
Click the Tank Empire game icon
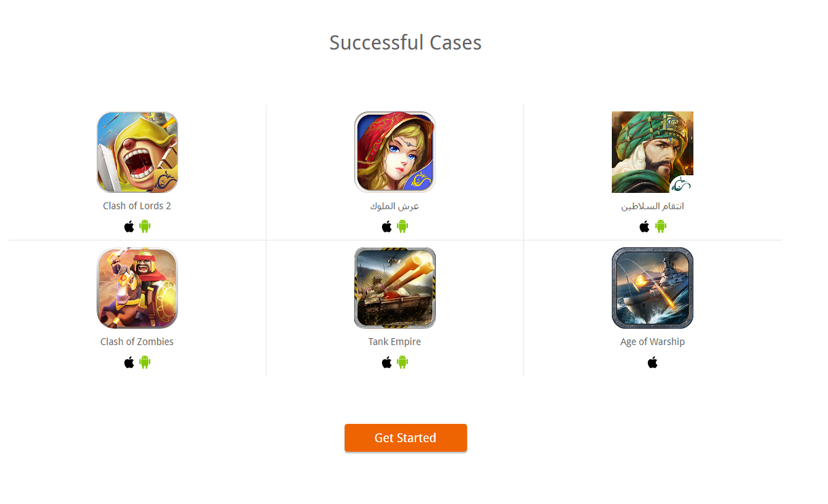pyautogui.click(x=395, y=288)
